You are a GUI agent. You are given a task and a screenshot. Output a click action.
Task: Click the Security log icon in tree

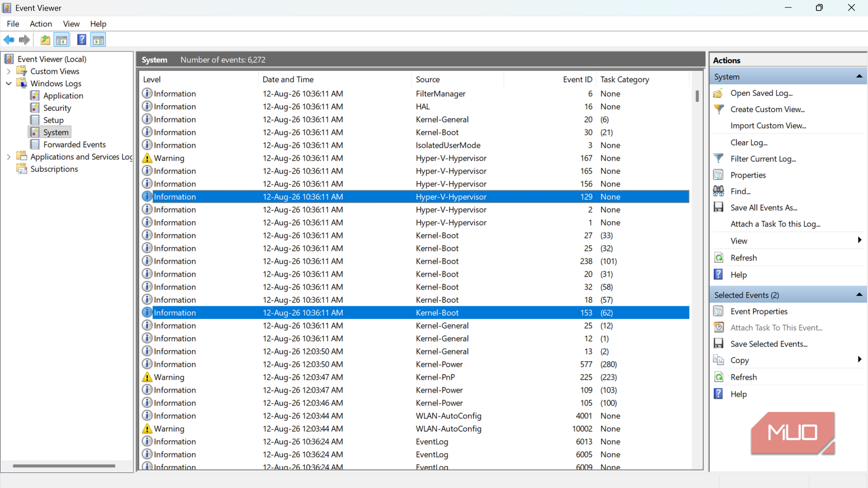[x=35, y=107]
